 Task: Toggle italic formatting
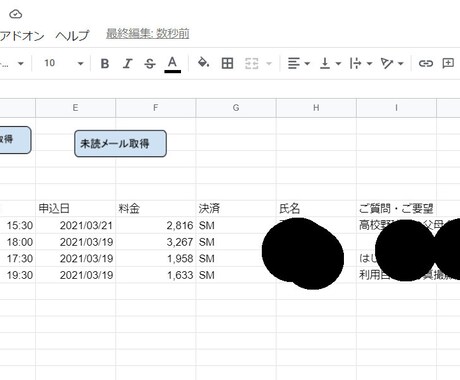click(x=127, y=63)
